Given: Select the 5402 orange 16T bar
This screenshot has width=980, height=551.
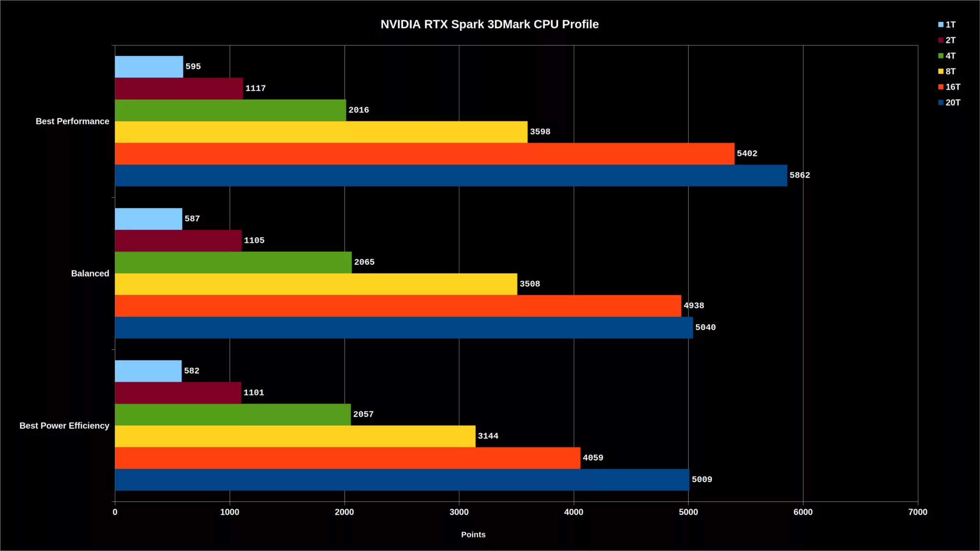Looking at the screenshot, I should (424, 154).
